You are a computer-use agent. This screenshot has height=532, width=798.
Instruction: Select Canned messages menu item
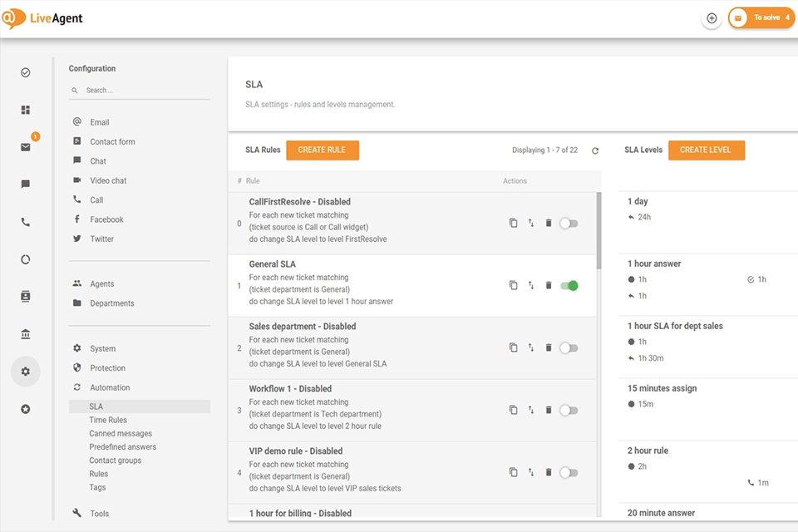click(121, 434)
